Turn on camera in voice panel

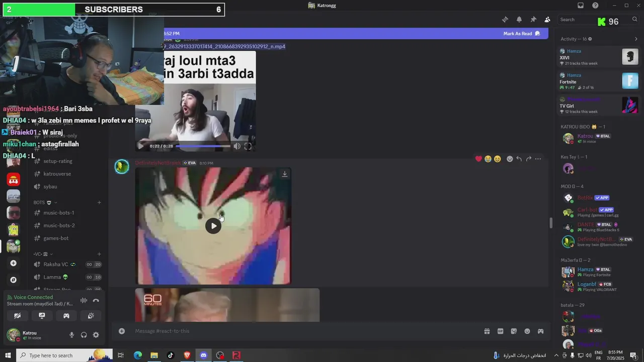pos(18,316)
